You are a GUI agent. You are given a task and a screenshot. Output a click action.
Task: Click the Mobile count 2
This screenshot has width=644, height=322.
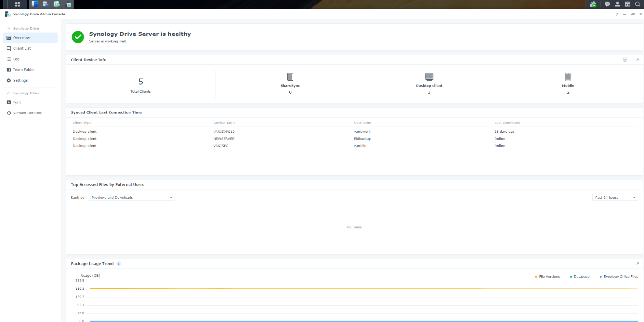coord(568,92)
